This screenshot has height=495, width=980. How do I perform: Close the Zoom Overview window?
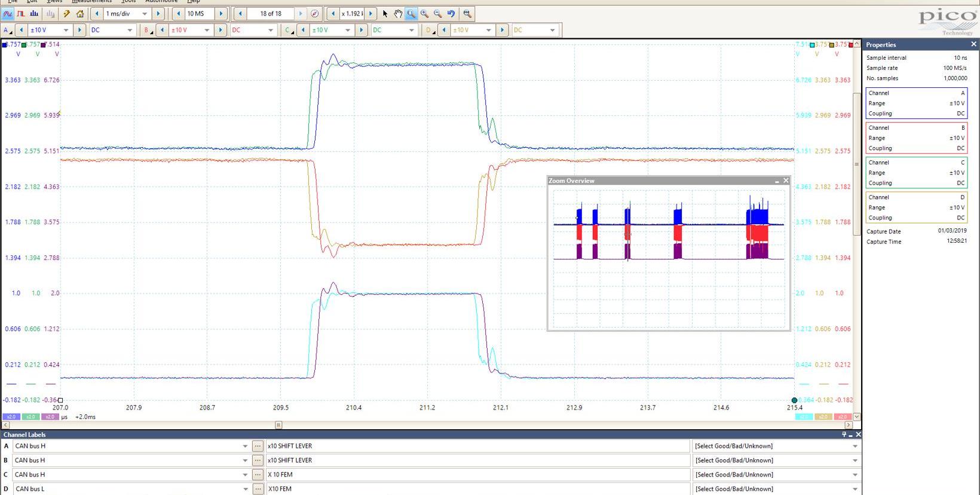(786, 181)
